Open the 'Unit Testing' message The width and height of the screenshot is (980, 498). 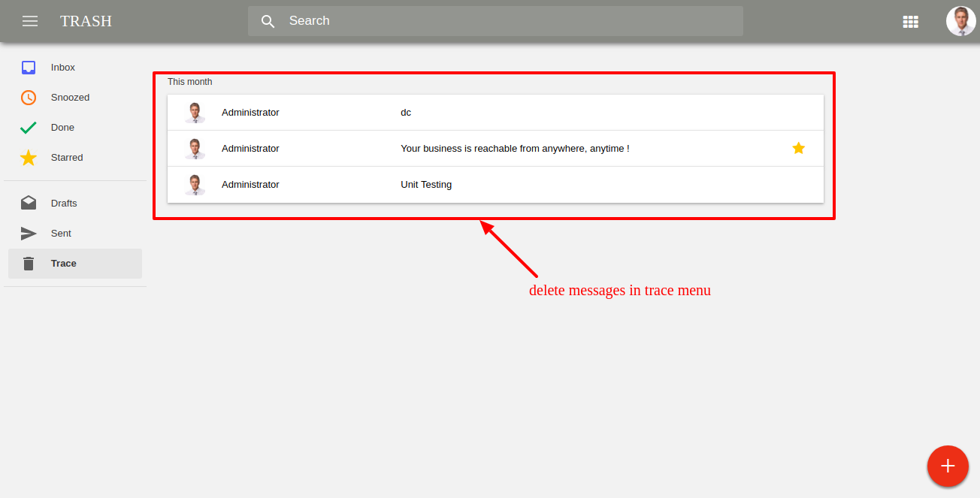tap(495, 185)
